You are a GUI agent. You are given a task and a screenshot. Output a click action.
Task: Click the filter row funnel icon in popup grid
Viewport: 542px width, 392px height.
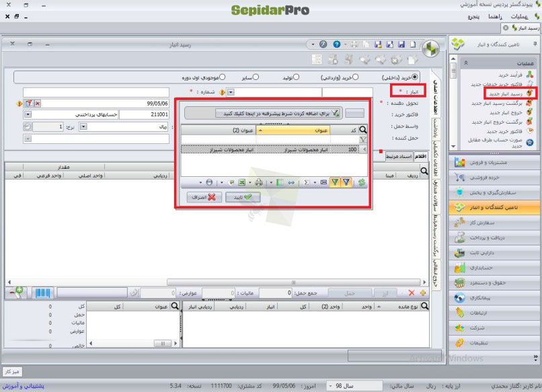[363, 139]
